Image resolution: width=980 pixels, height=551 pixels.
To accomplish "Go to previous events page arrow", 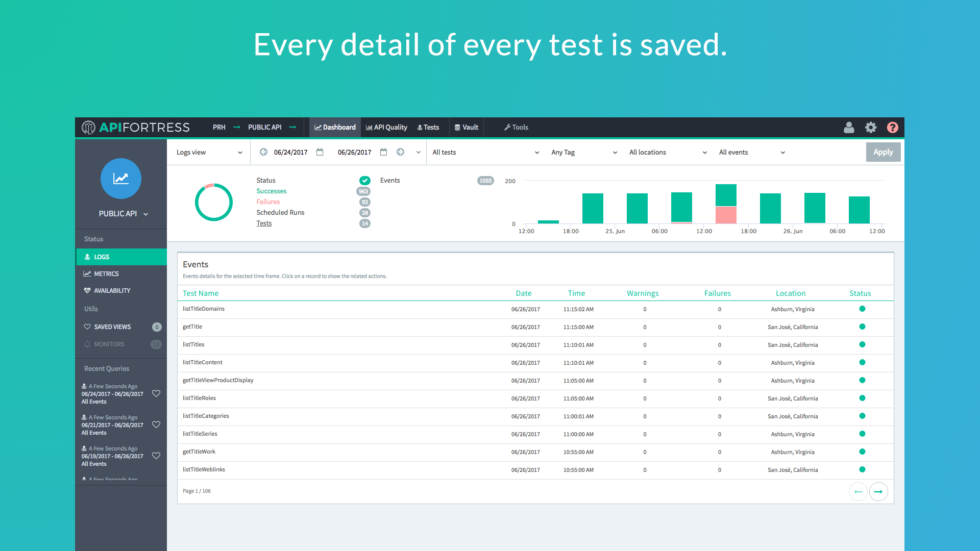I will 858,491.
